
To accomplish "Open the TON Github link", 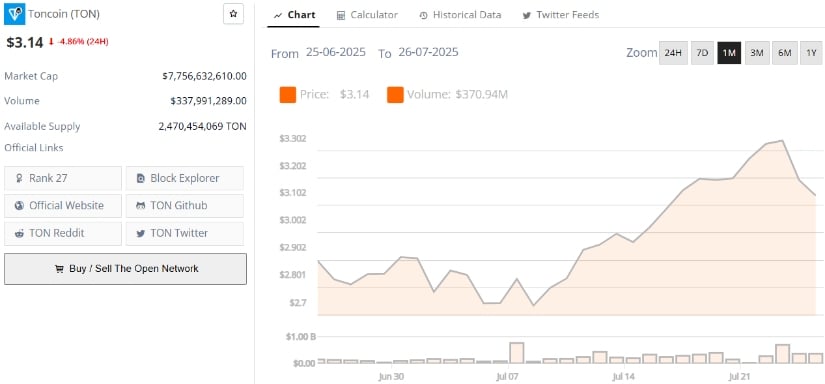I will pyautogui.click(x=185, y=206).
